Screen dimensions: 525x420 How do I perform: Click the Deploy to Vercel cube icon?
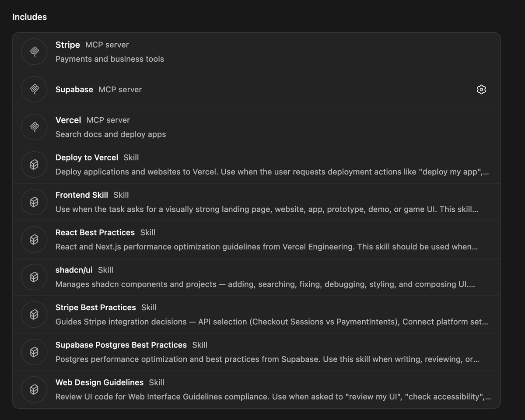(x=34, y=164)
